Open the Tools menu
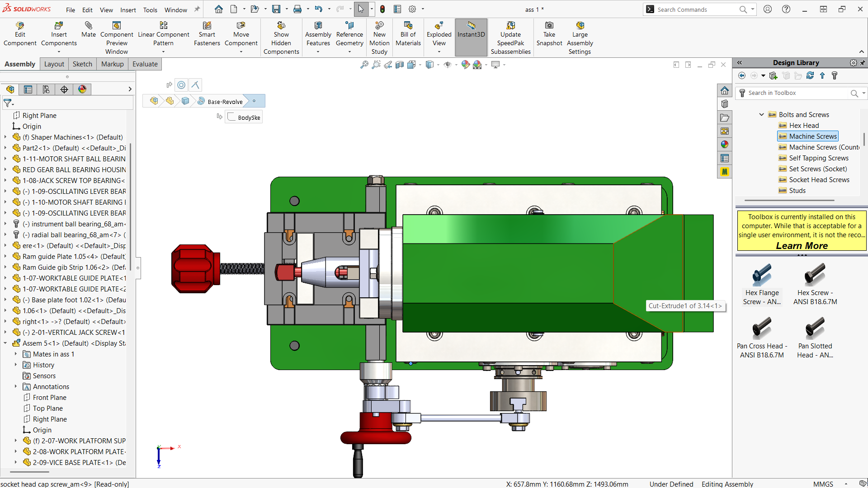Viewport: 868px width, 488px height. [x=150, y=9]
